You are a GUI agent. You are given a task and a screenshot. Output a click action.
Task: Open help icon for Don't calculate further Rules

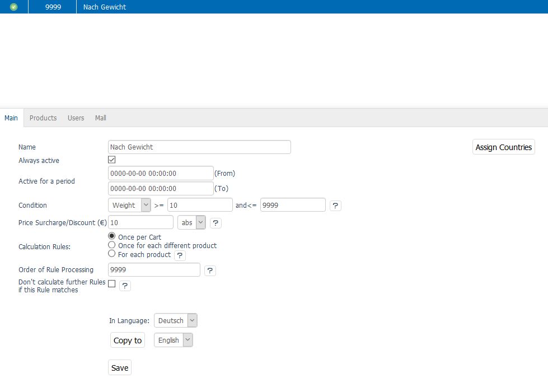(125, 286)
